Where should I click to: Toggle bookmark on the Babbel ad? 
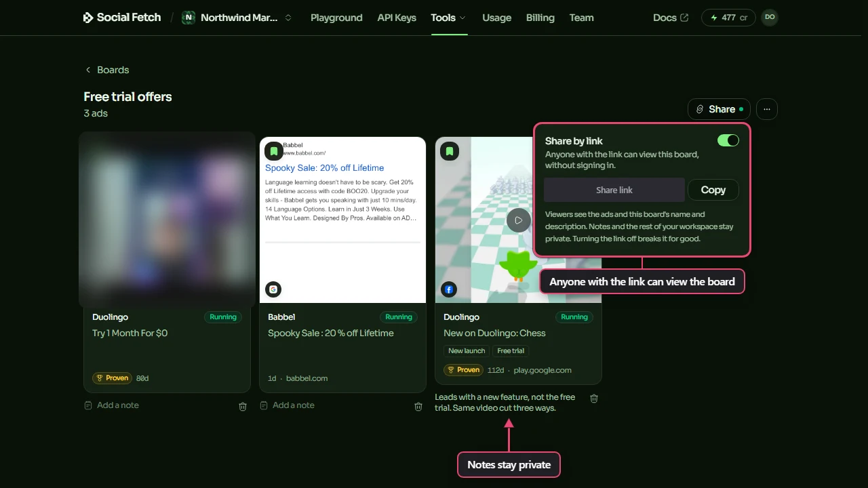pos(274,151)
